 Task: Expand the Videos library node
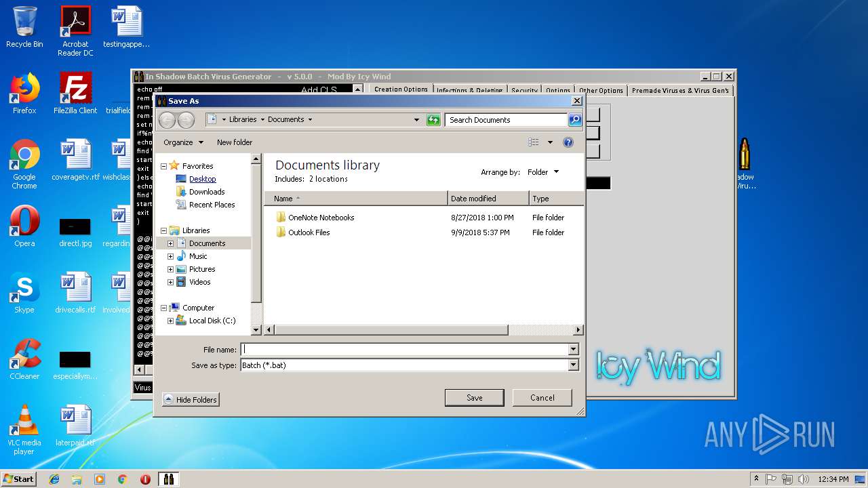(170, 282)
